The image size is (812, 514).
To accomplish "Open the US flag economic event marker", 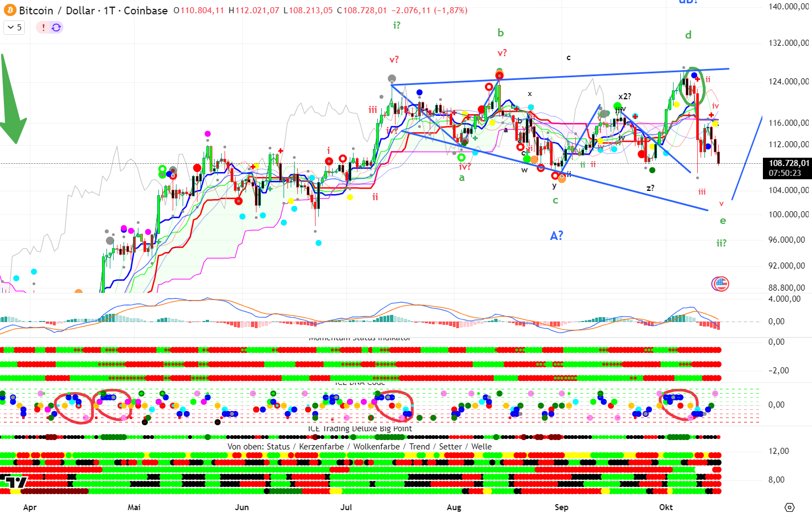I will click(x=720, y=284).
